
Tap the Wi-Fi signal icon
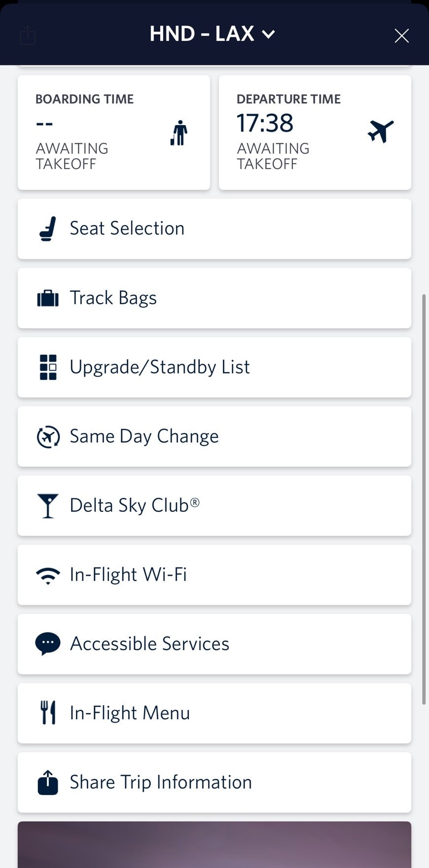click(x=48, y=575)
